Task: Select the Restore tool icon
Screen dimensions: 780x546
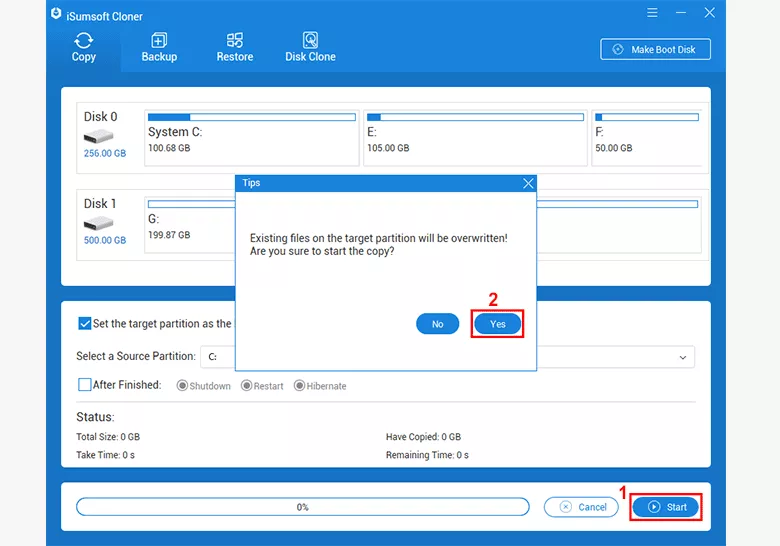Action: (x=235, y=41)
